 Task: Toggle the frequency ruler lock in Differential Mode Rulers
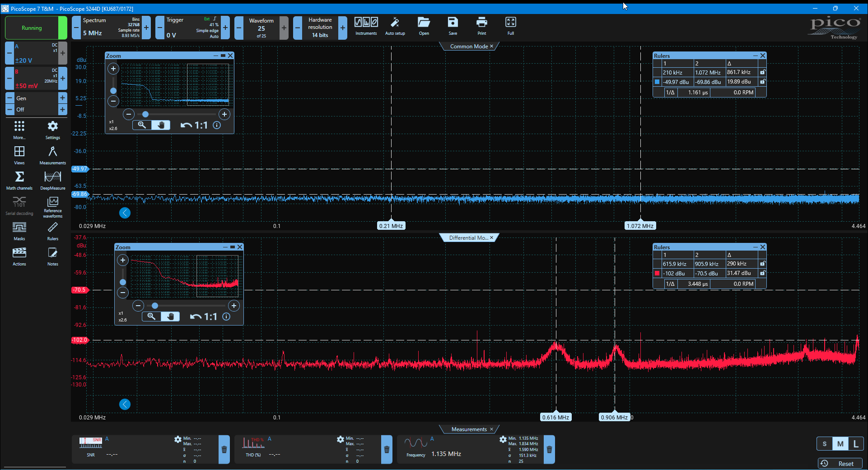click(763, 264)
